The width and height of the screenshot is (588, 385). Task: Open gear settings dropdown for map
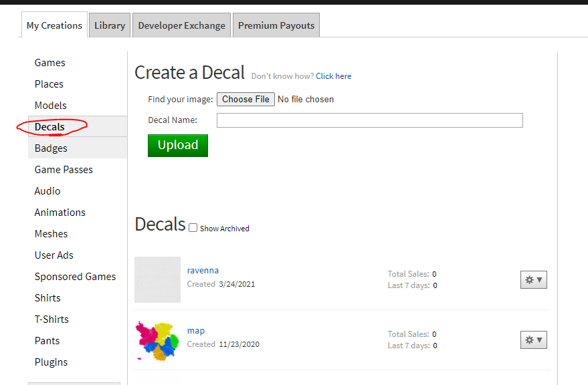(x=534, y=340)
